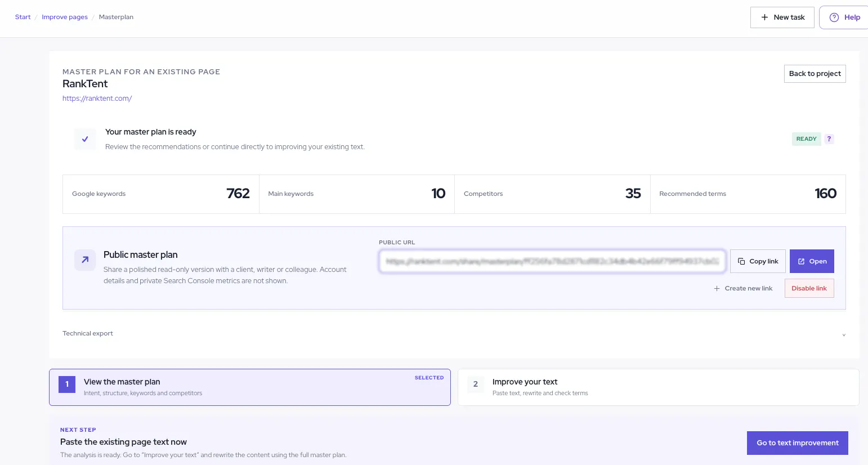868x465 pixels.
Task: Select step 1 View the master plan
Action: click(250, 387)
